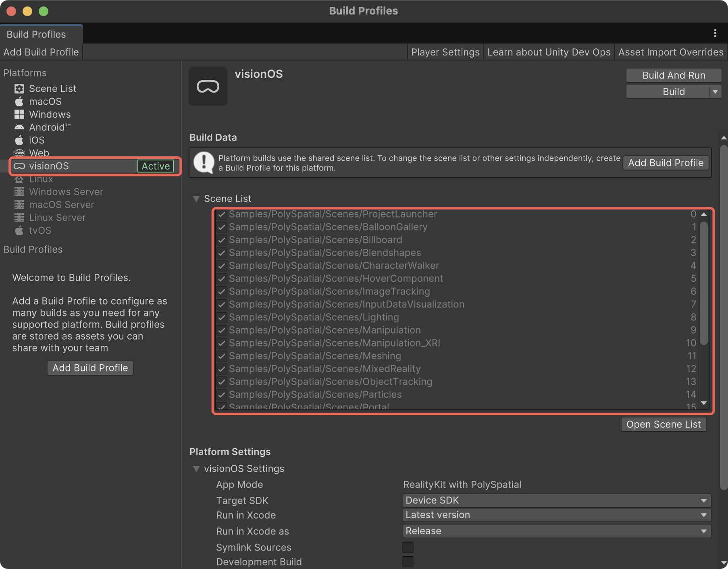The image size is (728, 569).
Task: Toggle the ImageTracking scene checkbox
Action: [221, 292]
